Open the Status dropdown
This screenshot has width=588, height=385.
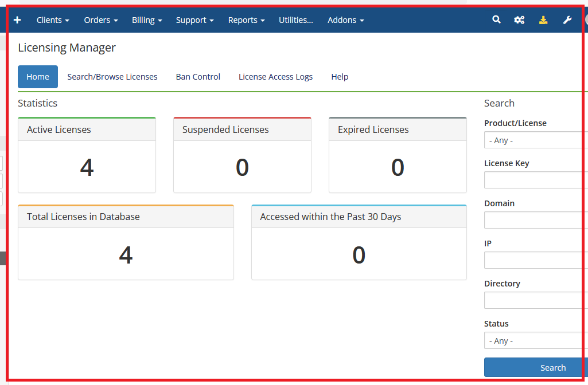click(536, 341)
